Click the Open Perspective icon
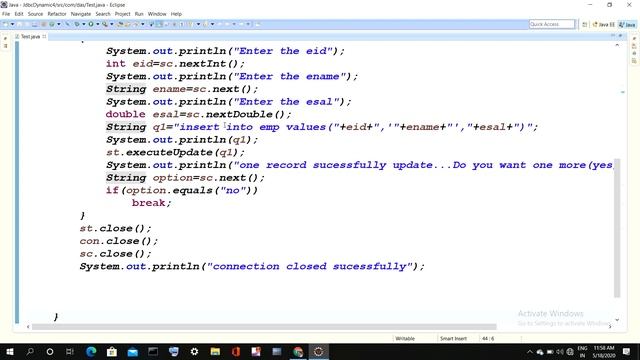640x360 pixels. coord(584,24)
